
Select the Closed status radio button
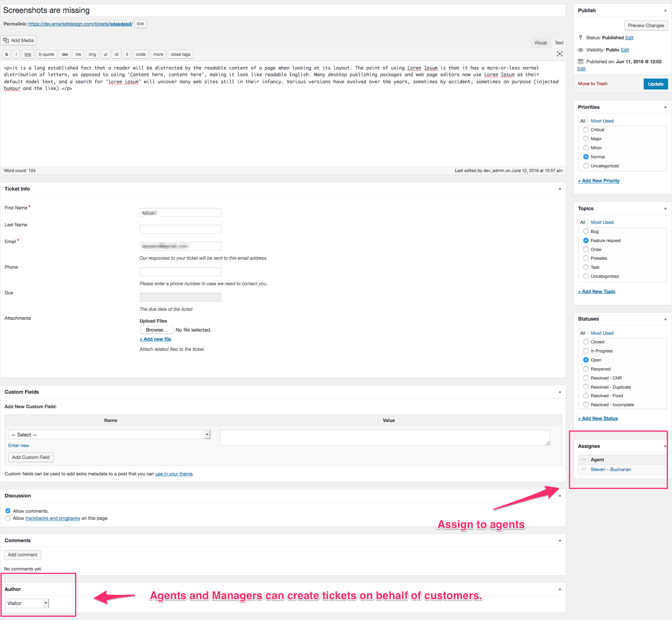tap(586, 342)
